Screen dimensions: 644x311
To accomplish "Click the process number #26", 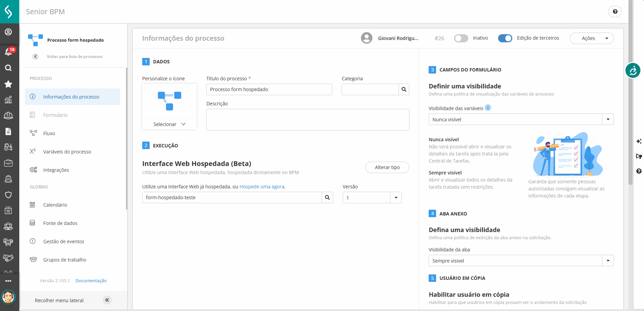I will point(439,38).
